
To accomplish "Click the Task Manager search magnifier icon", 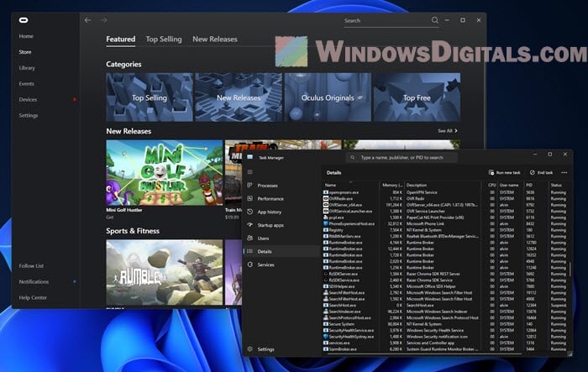I will tap(353, 158).
